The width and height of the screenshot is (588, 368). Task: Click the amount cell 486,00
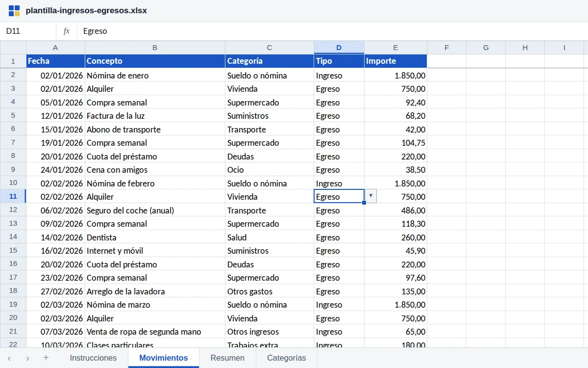[395, 210]
